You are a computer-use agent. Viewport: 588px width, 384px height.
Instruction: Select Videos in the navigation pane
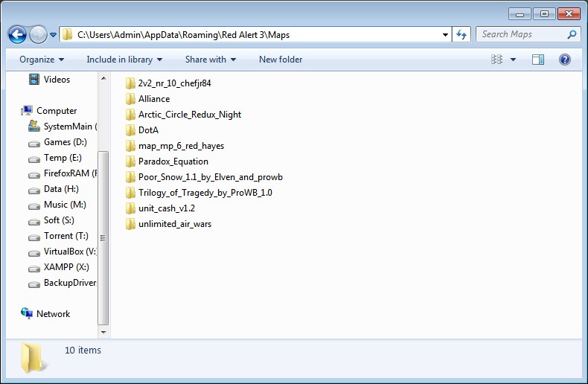tap(57, 80)
